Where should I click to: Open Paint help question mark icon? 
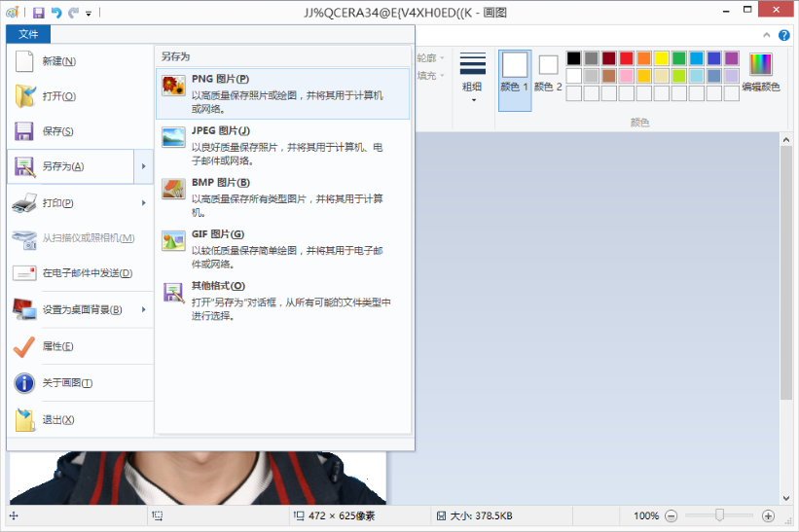point(783,35)
